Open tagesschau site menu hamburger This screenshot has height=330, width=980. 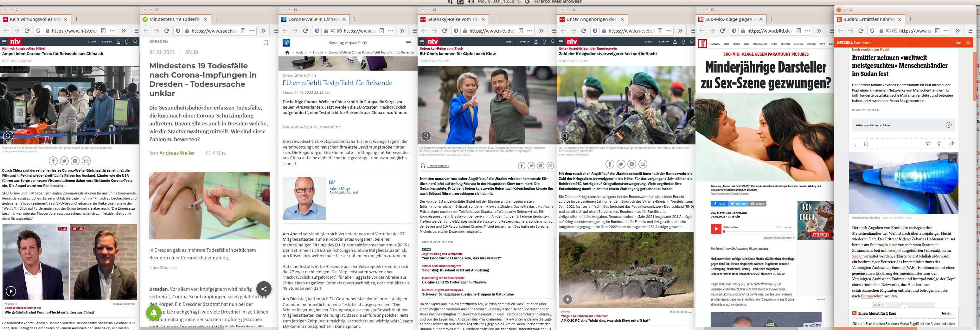point(408,42)
